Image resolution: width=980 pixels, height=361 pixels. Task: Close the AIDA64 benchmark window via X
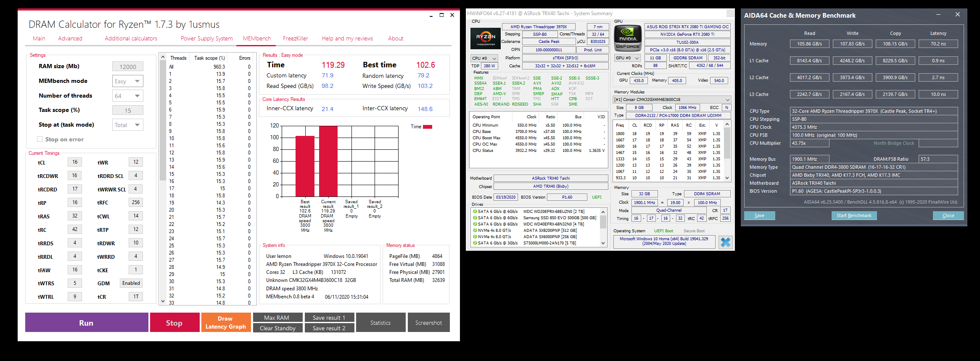click(x=958, y=15)
